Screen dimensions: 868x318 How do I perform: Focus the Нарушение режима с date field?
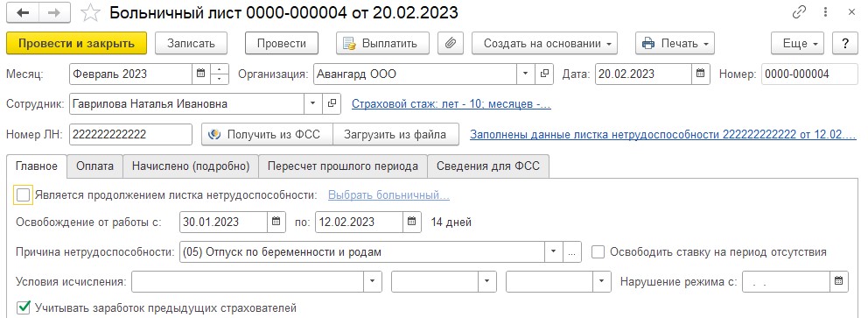[786, 282]
